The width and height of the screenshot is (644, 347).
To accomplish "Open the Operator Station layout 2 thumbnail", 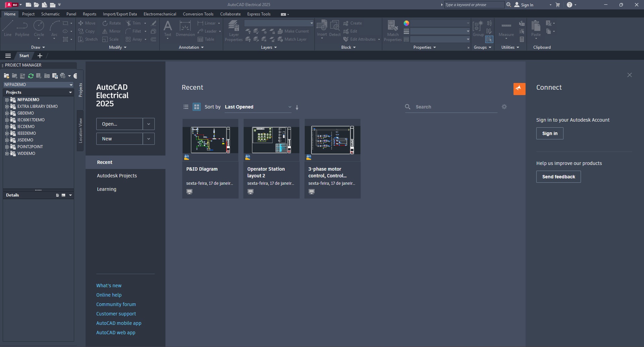I will click(x=271, y=140).
